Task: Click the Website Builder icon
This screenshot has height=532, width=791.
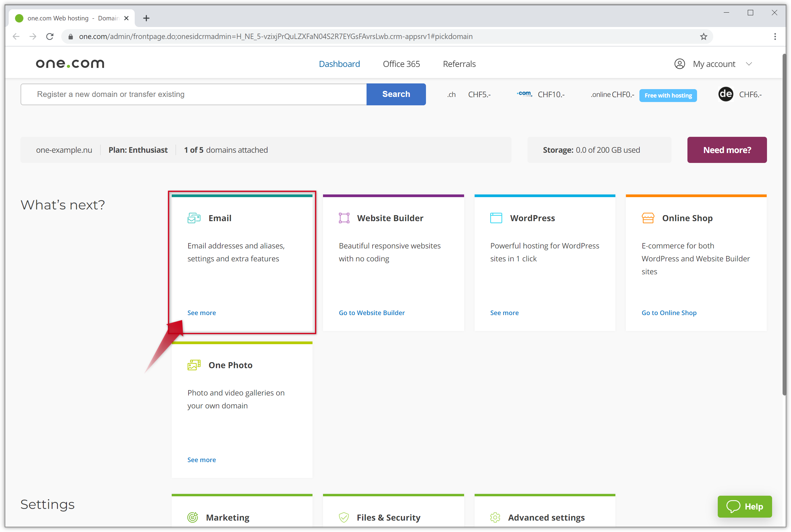Action: [344, 217]
